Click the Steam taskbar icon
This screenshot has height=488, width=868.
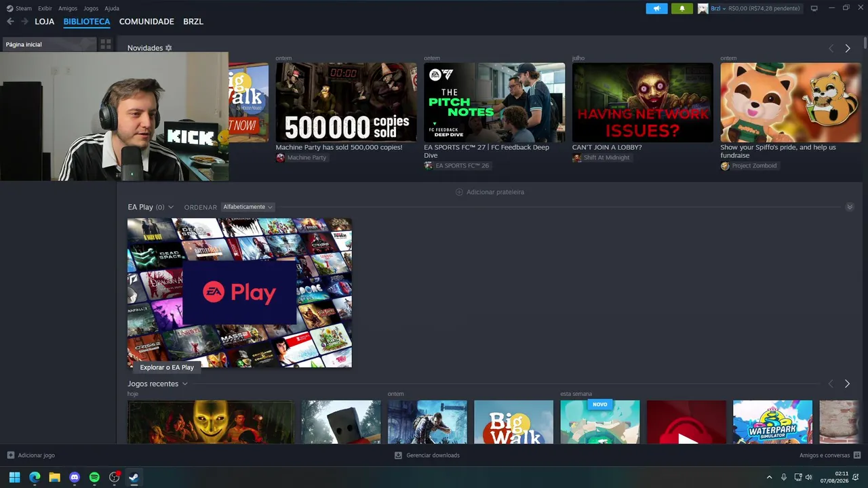coord(134,477)
